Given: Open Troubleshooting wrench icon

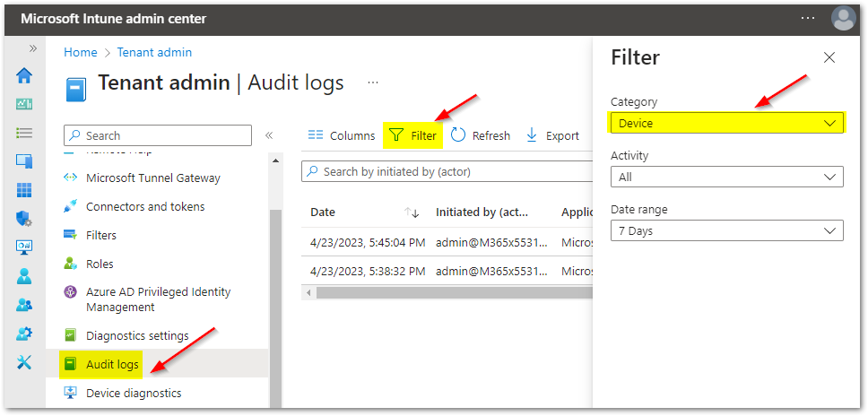Looking at the screenshot, I should pyautogui.click(x=24, y=362).
